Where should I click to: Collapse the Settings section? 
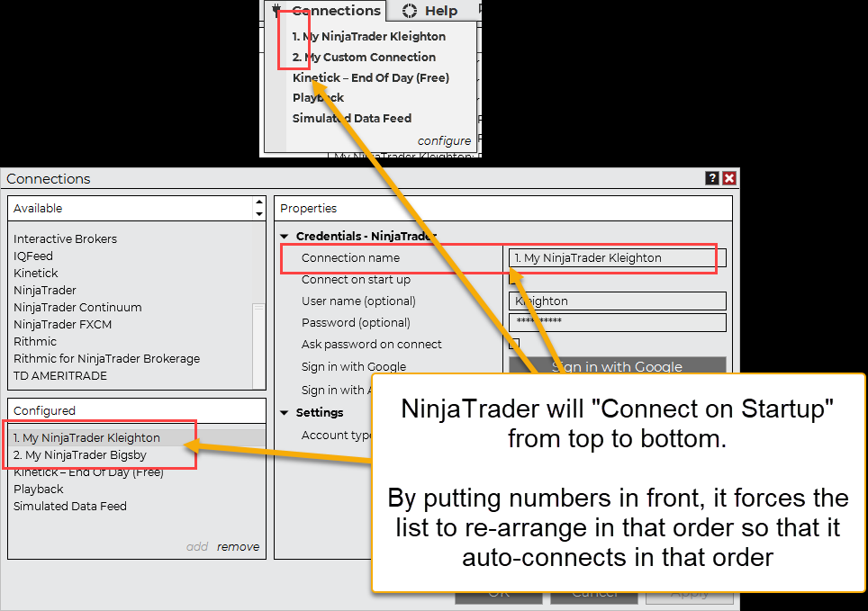[x=285, y=413]
